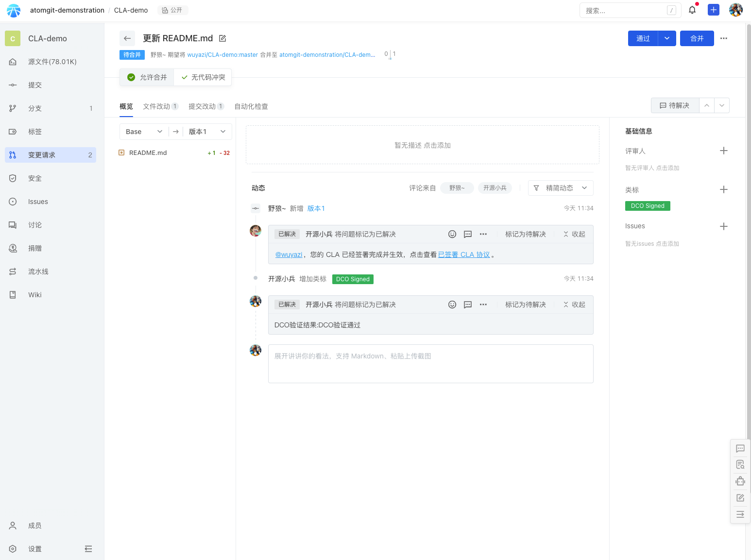
Task: Add a reviewer with the plus icon
Action: point(723,151)
